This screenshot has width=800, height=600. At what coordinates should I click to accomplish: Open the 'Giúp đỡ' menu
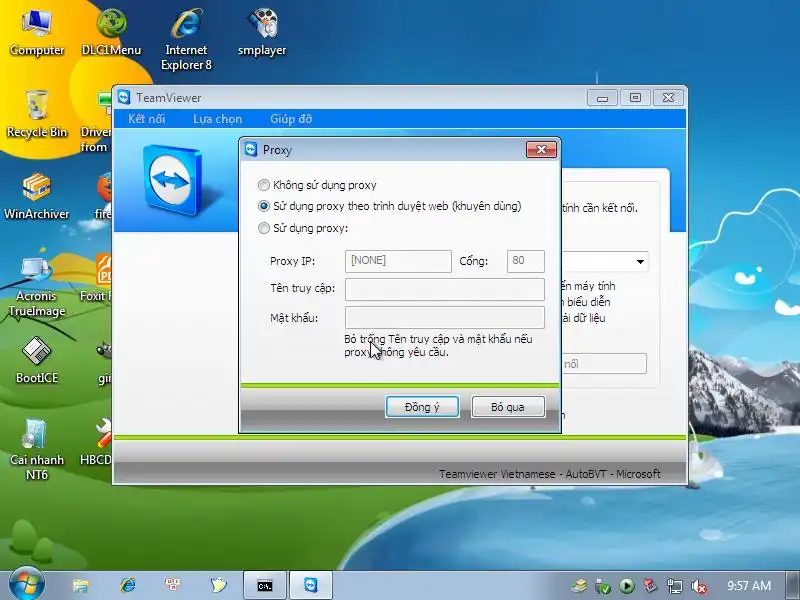point(291,119)
